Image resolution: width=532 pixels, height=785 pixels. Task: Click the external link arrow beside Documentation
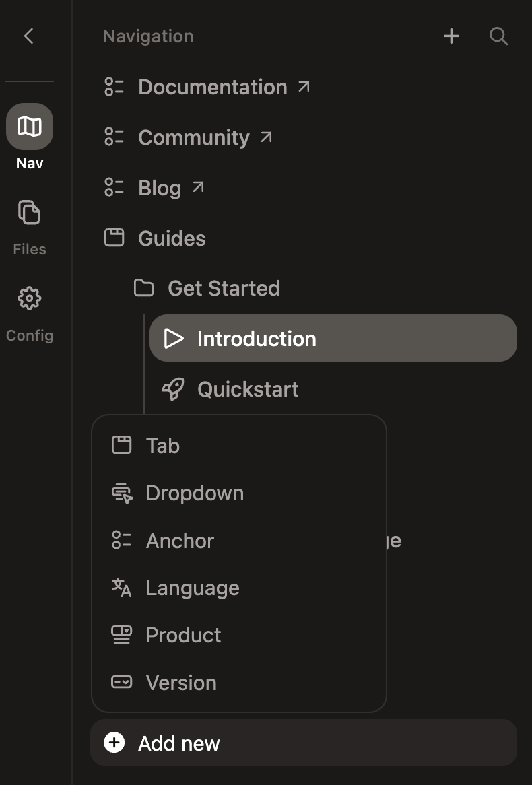tap(304, 86)
